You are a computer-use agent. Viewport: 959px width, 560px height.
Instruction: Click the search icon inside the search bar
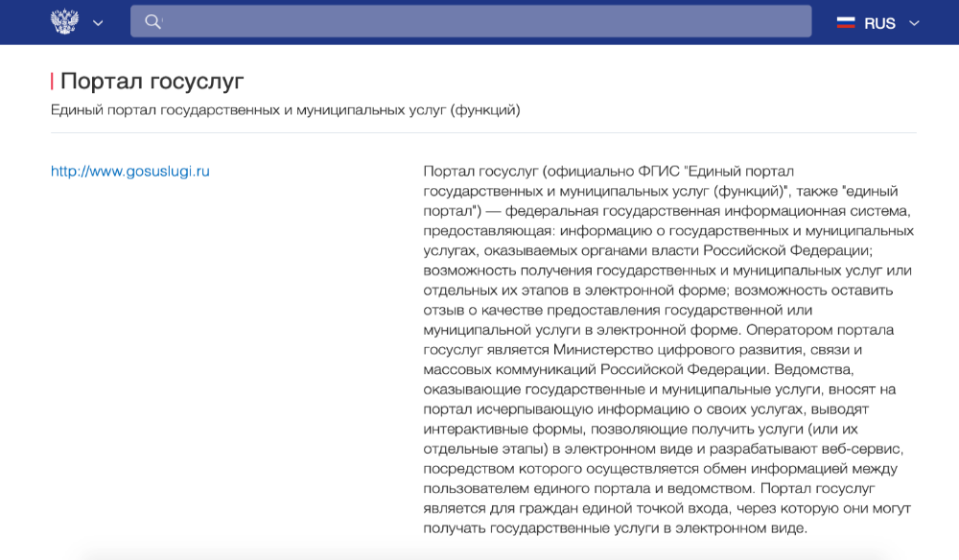click(153, 20)
